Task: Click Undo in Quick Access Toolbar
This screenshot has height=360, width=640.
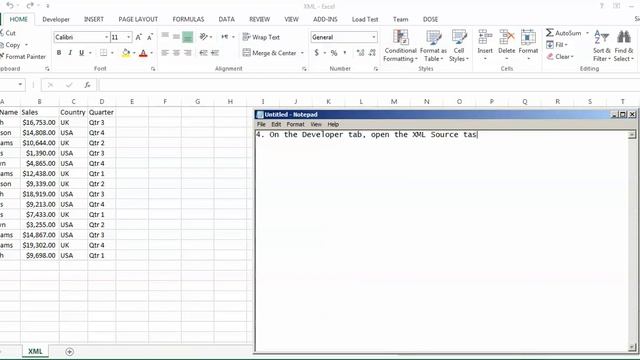Action: tap(10, 6)
